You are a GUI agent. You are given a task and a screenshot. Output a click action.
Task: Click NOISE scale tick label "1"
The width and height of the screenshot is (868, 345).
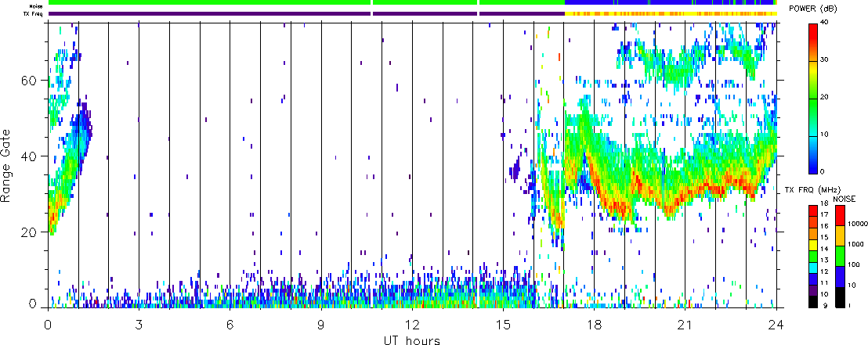click(x=850, y=306)
